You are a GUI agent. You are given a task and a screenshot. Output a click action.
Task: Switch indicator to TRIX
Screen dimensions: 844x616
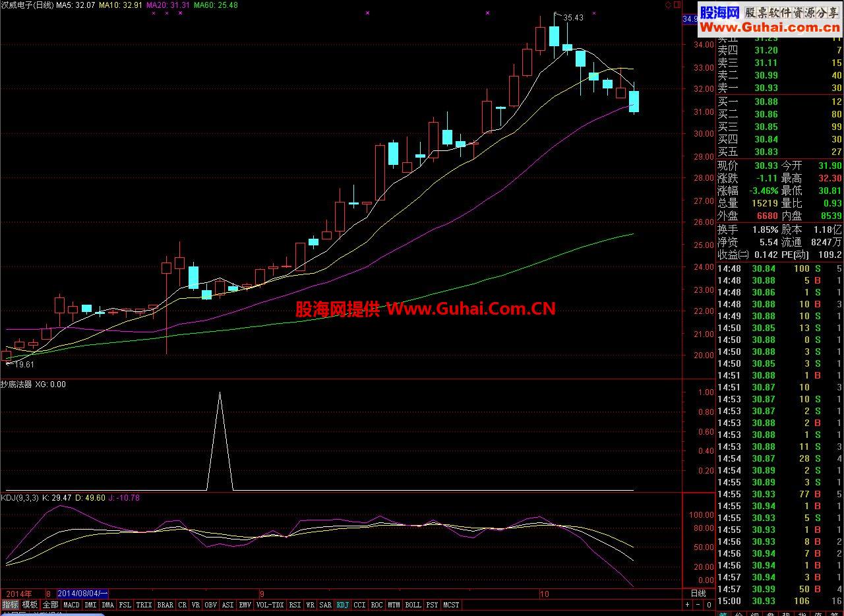[144, 604]
